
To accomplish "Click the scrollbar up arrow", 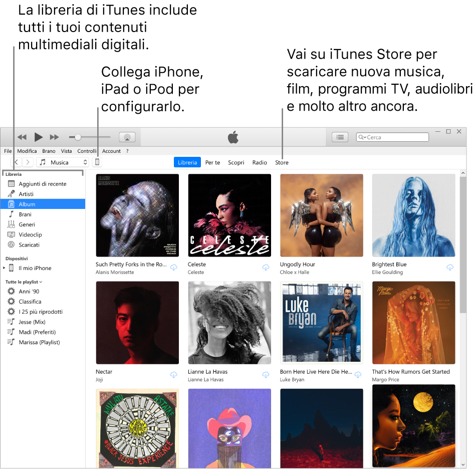I will 462,173.
